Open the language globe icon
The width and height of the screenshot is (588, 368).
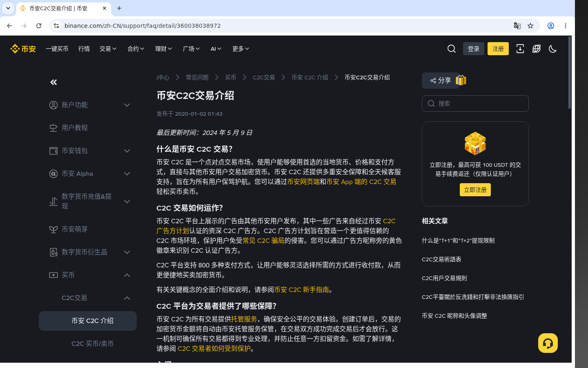(537, 49)
